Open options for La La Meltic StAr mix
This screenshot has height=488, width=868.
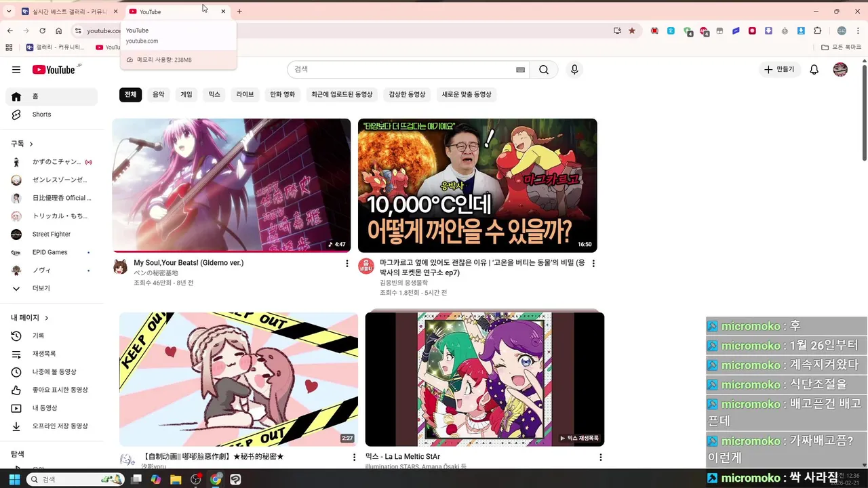click(x=600, y=458)
